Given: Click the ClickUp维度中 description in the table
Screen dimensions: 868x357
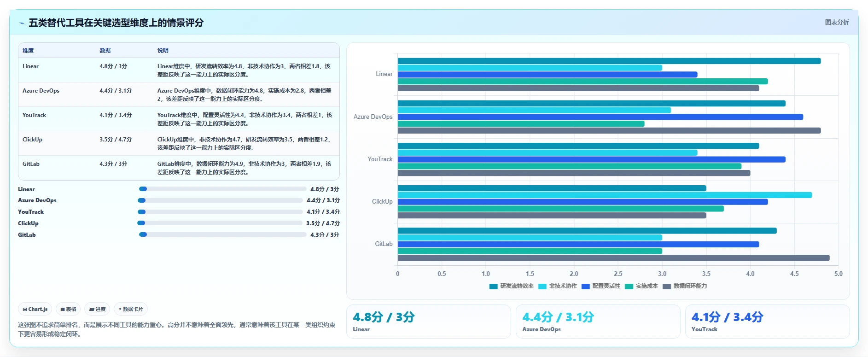Looking at the screenshot, I should [x=245, y=143].
